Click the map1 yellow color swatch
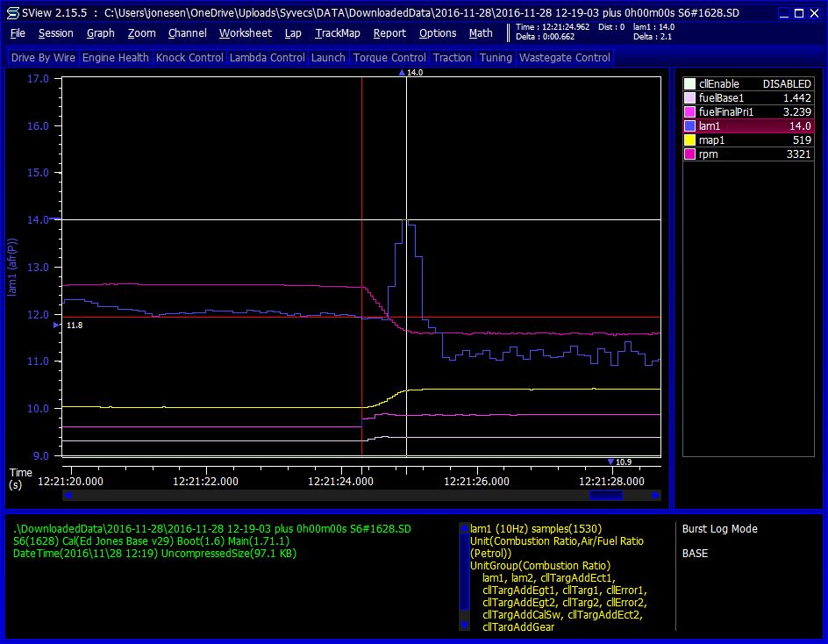This screenshot has height=644, width=828. pos(690,140)
